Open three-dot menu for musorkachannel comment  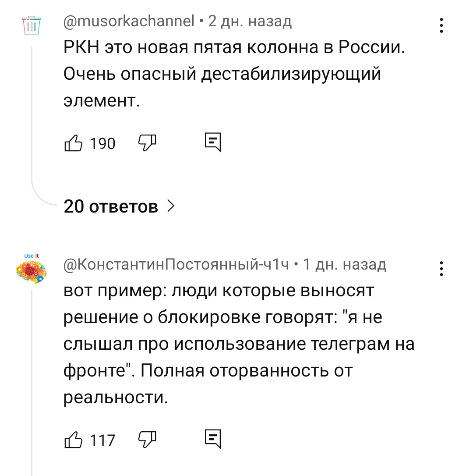coord(441,25)
